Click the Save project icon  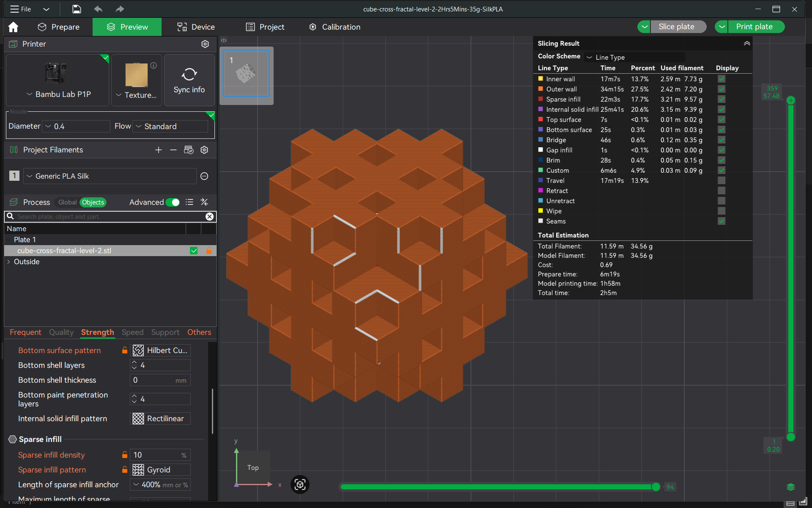pyautogui.click(x=77, y=9)
